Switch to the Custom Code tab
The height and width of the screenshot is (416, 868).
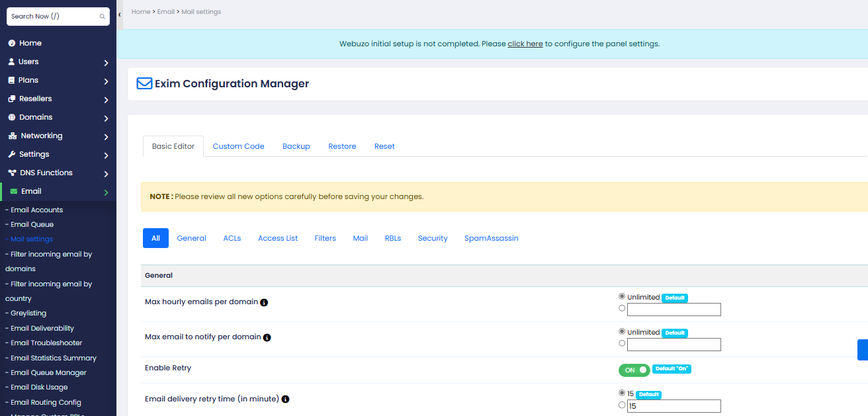238,146
